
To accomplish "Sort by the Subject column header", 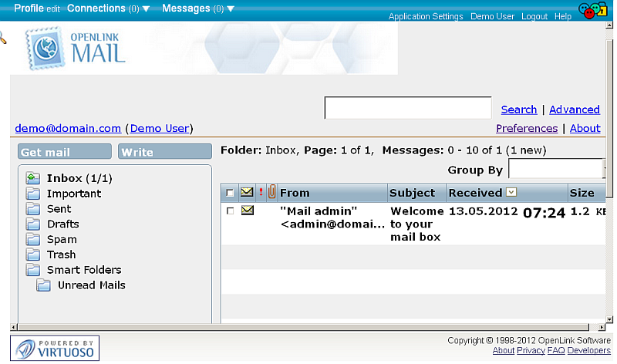I will point(412,193).
